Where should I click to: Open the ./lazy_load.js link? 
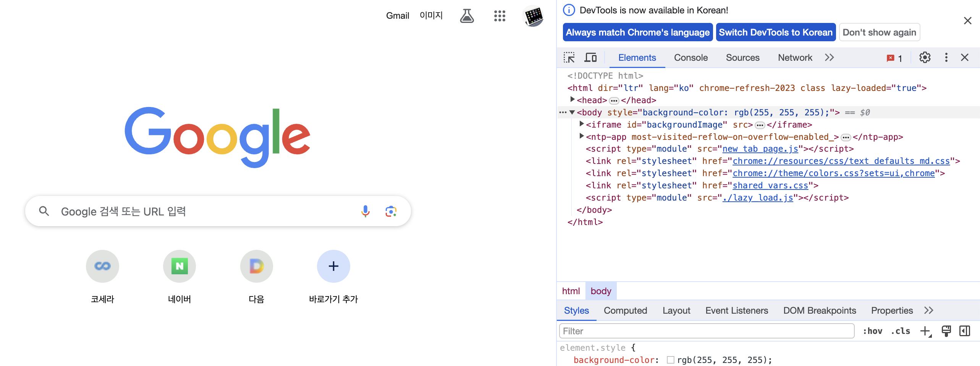point(758,198)
